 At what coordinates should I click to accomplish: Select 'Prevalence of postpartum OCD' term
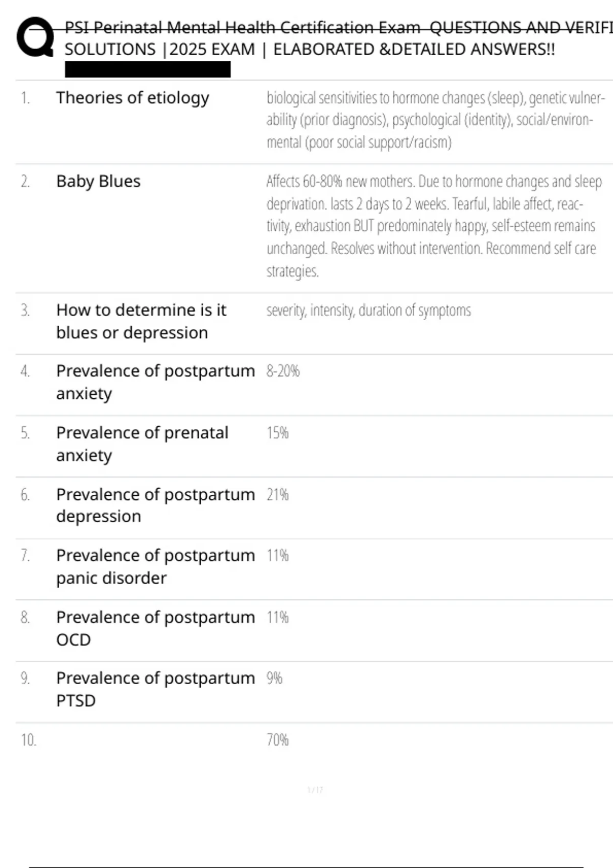coord(155,628)
